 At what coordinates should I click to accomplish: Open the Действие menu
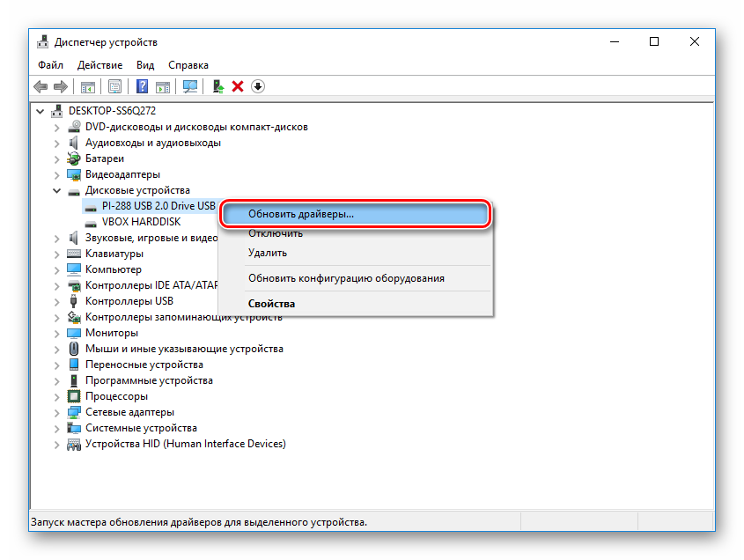pos(99,65)
